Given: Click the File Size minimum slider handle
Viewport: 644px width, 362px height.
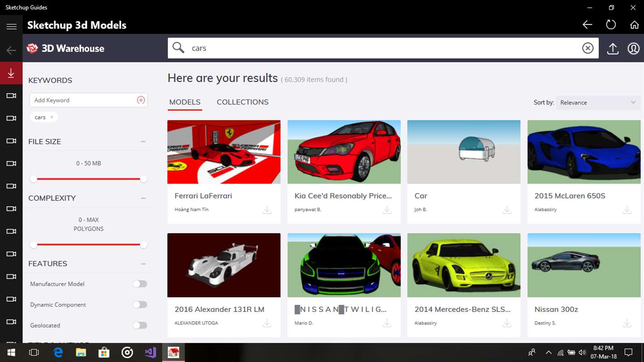Looking at the screenshot, I should 34,179.
